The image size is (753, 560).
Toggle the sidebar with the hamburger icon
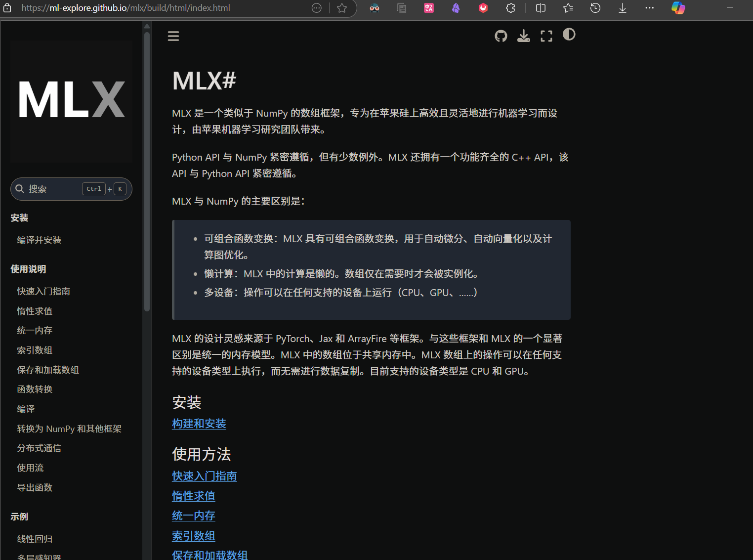pos(173,36)
